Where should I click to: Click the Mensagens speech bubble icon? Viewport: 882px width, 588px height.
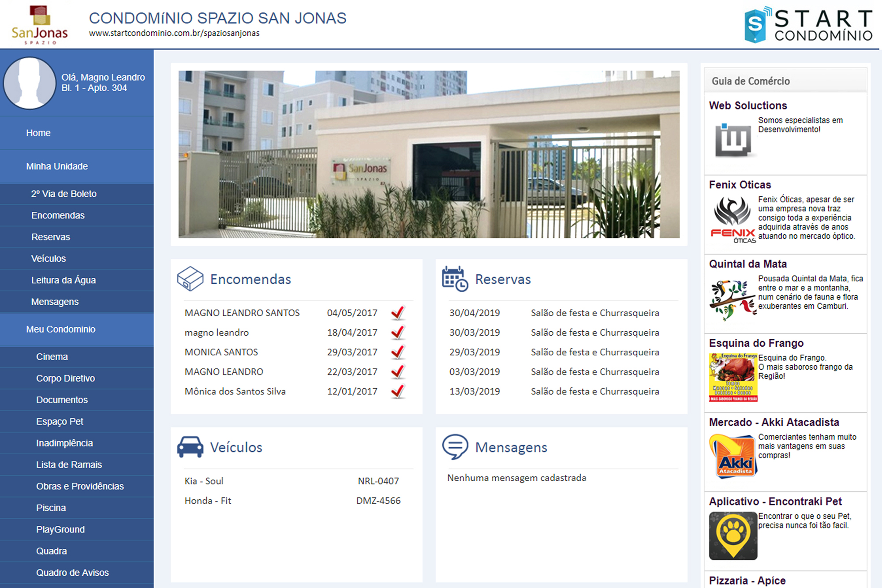point(455,447)
